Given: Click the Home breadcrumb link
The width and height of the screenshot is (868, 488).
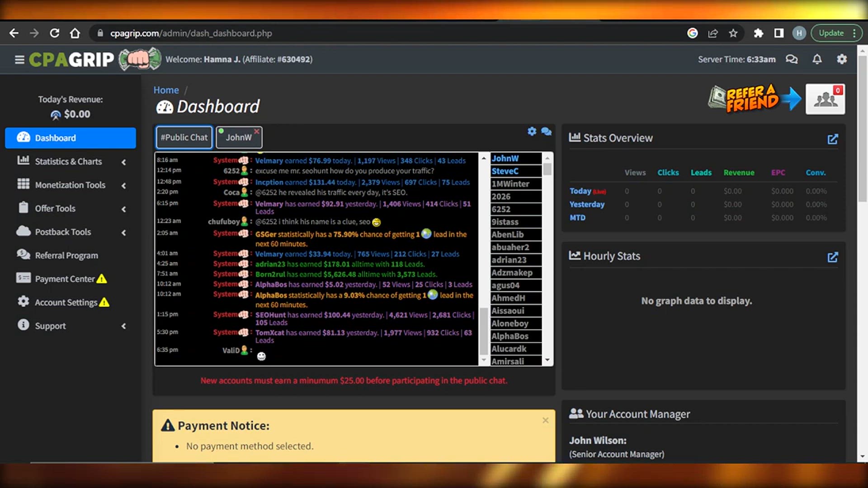Looking at the screenshot, I should point(166,90).
